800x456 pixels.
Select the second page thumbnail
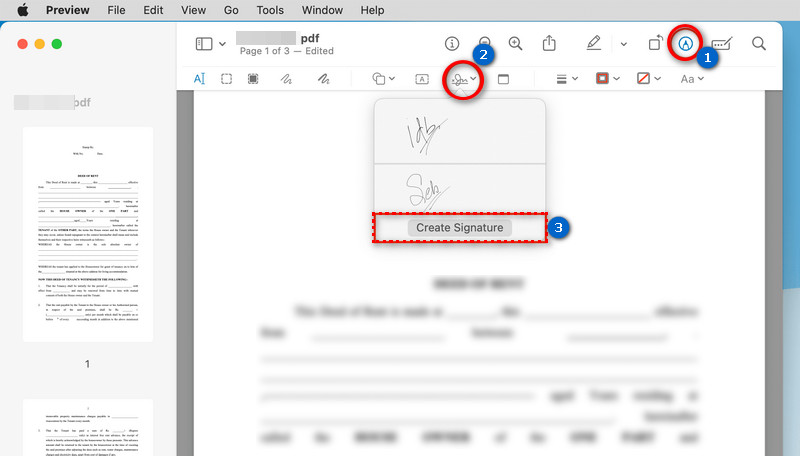click(x=88, y=427)
